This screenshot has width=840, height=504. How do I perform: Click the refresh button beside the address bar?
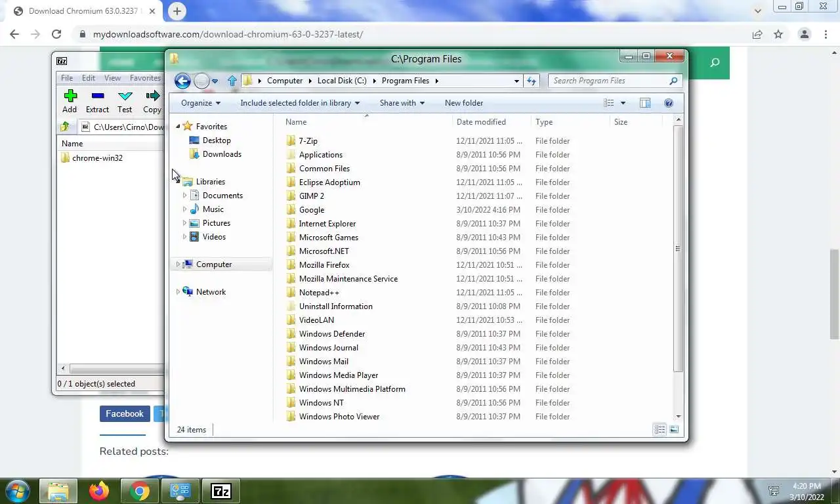[532, 81]
